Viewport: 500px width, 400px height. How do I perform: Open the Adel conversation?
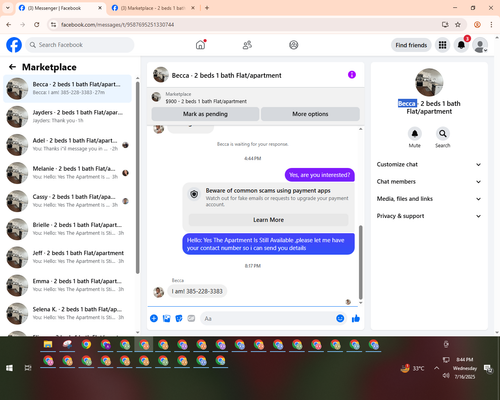tap(67, 145)
